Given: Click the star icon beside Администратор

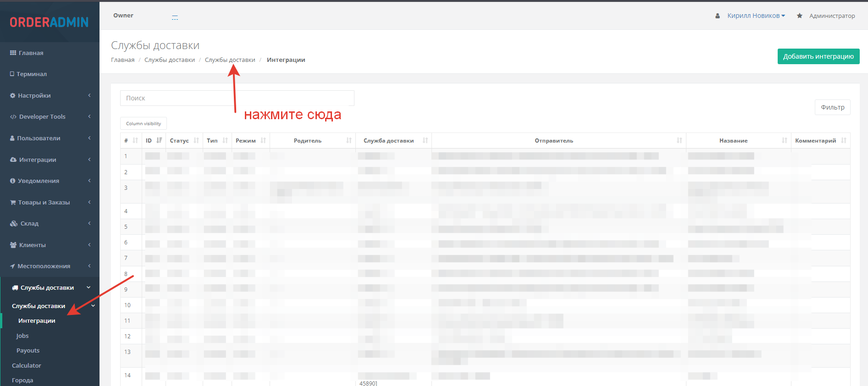Looking at the screenshot, I should (800, 16).
